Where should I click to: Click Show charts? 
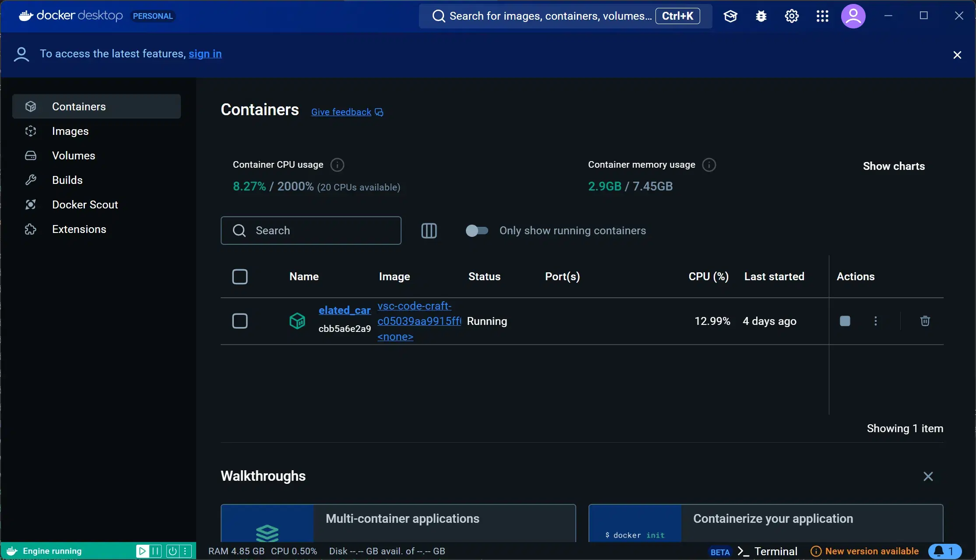pyautogui.click(x=894, y=166)
